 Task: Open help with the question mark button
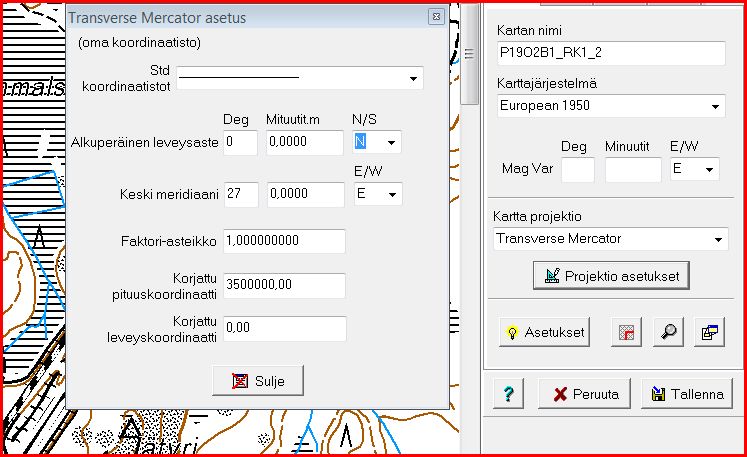(x=508, y=394)
